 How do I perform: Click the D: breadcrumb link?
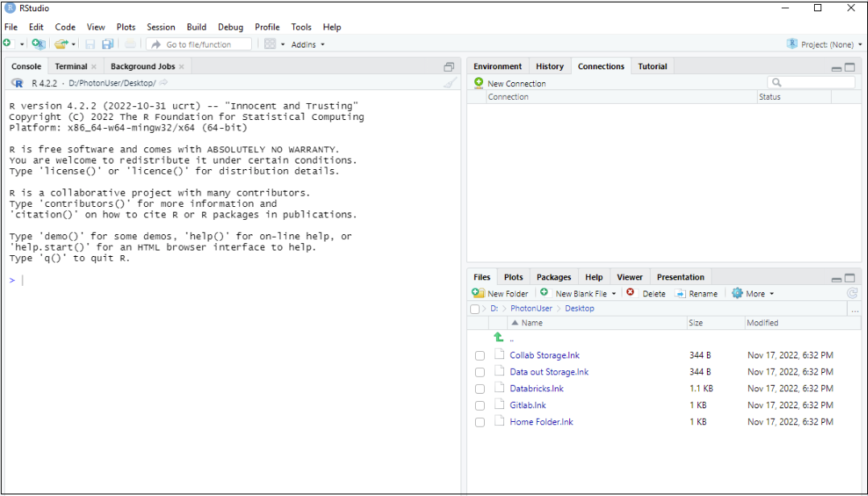494,308
